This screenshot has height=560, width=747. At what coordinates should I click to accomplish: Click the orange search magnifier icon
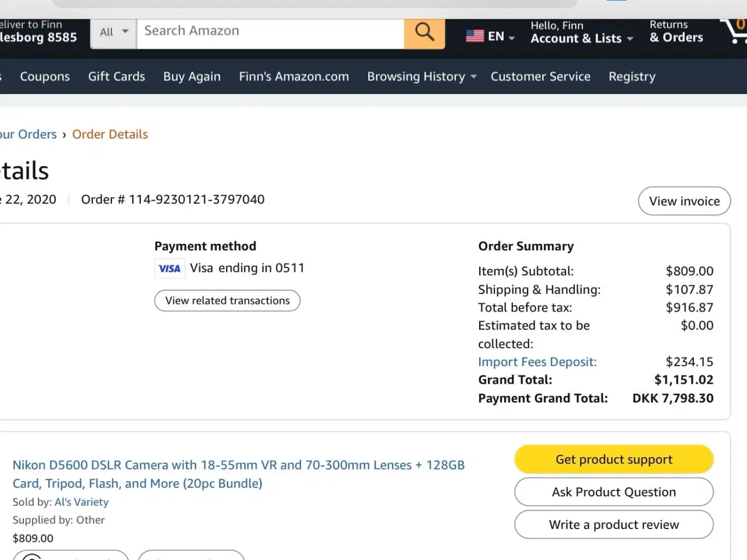(x=424, y=32)
